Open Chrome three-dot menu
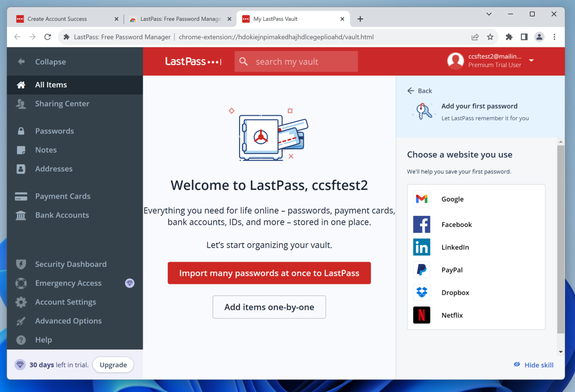This screenshot has width=575, height=392. (x=554, y=37)
